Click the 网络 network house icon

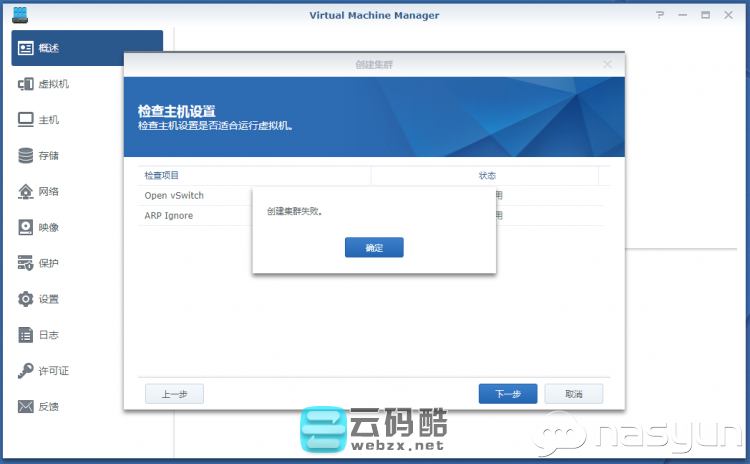click(26, 191)
